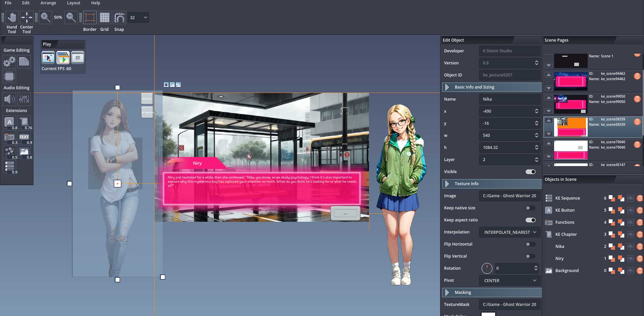Enable the Snap tool icon
Screen dimensions: 644x316
(x=119, y=17)
